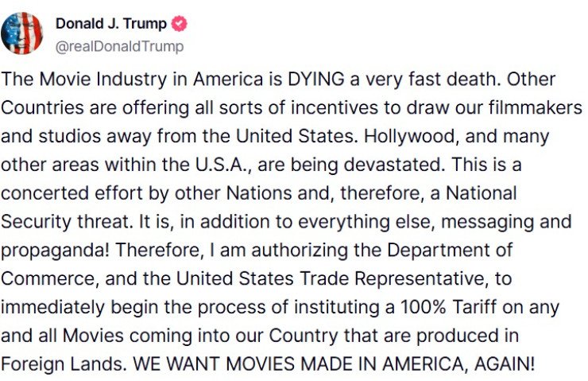Screen dimensions: 588x381
Task: Click the Donald J. Trump display name
Action: 110,24
